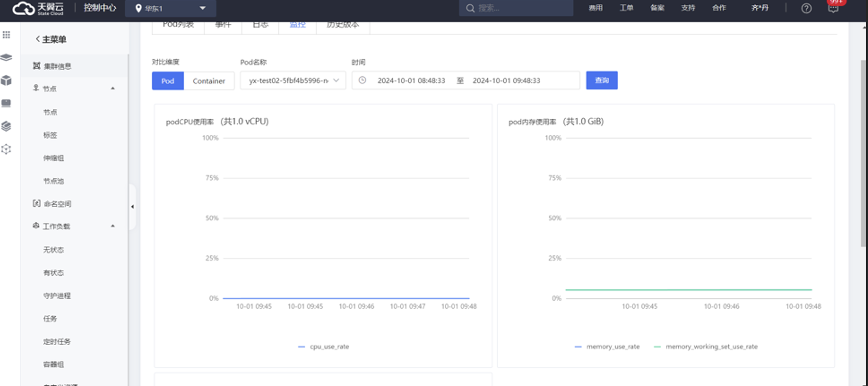Open the region dropdown 华东1

coord(171,8)
